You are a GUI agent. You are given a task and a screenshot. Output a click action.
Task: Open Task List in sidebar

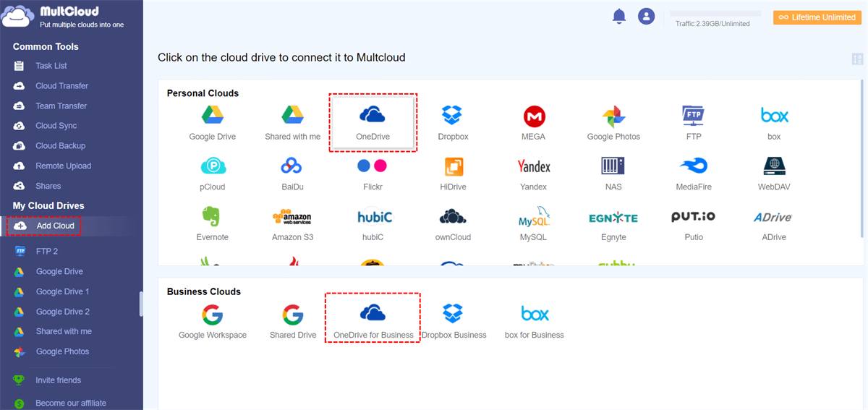pyautogui.click(x=51, y=66)
